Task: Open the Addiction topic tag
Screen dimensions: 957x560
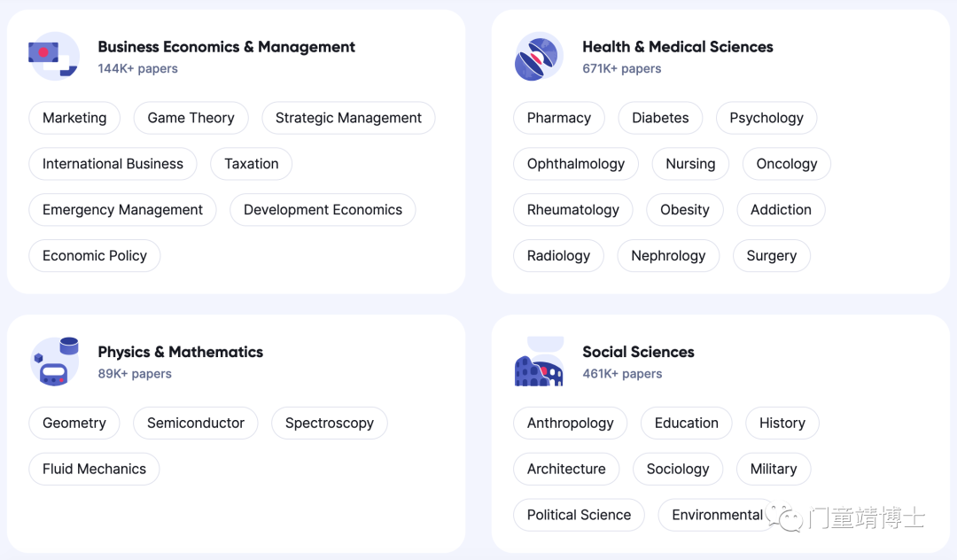Action: pyautogui.click(x=782, y=210)
